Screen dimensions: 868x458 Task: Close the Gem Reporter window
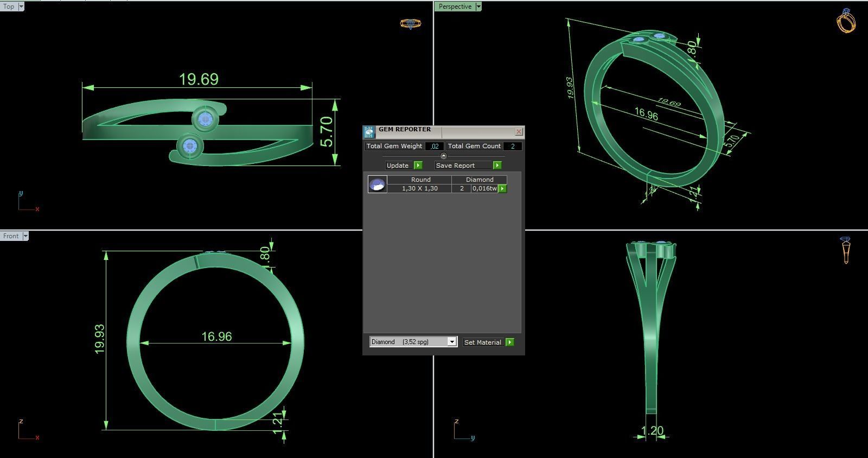(x=519, y=132)
